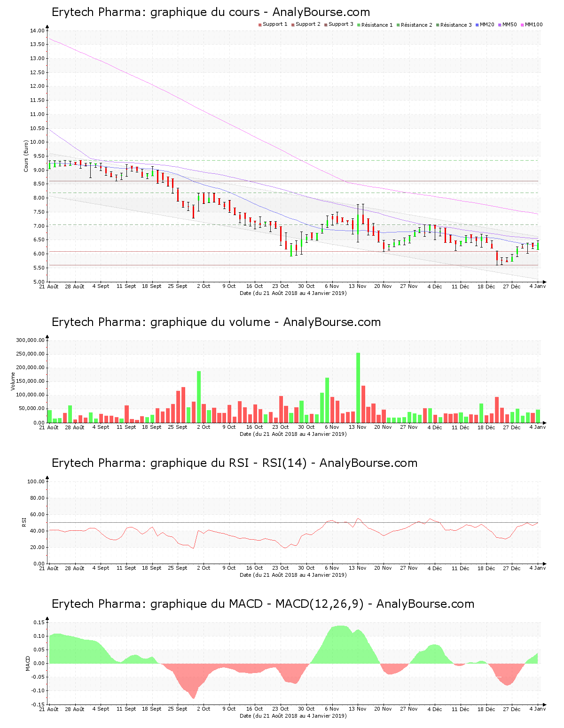Click the date range caption below price chart
This screenshot has height=728, width=564.
pyautogui.click(x=293, y=293)
